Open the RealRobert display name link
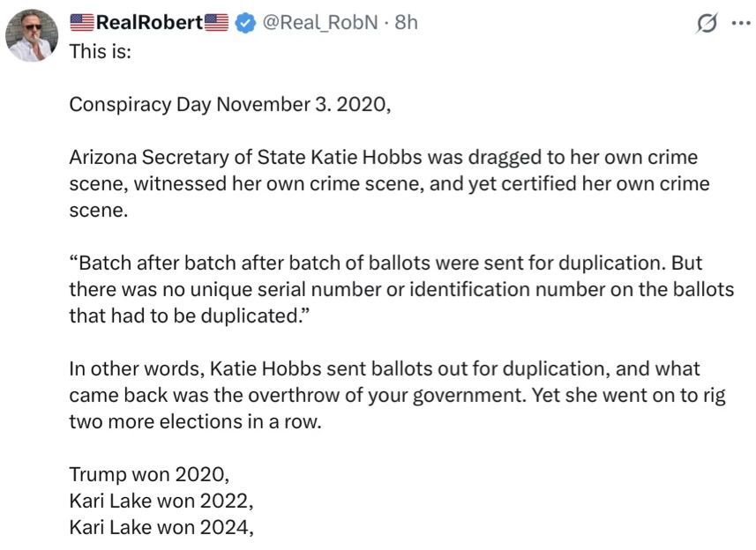The image size is (756, 550). coord(149,23)
